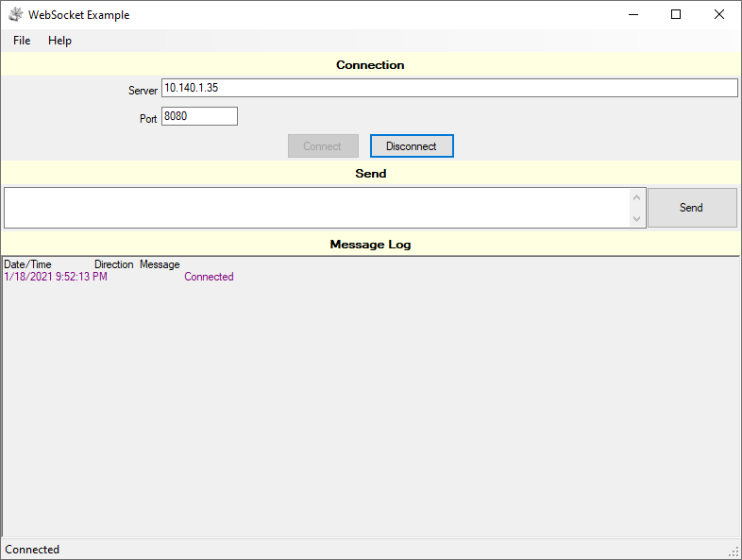
Task: Click the up arrow on the Send box scrollbar
Action: tap(637, 197)
